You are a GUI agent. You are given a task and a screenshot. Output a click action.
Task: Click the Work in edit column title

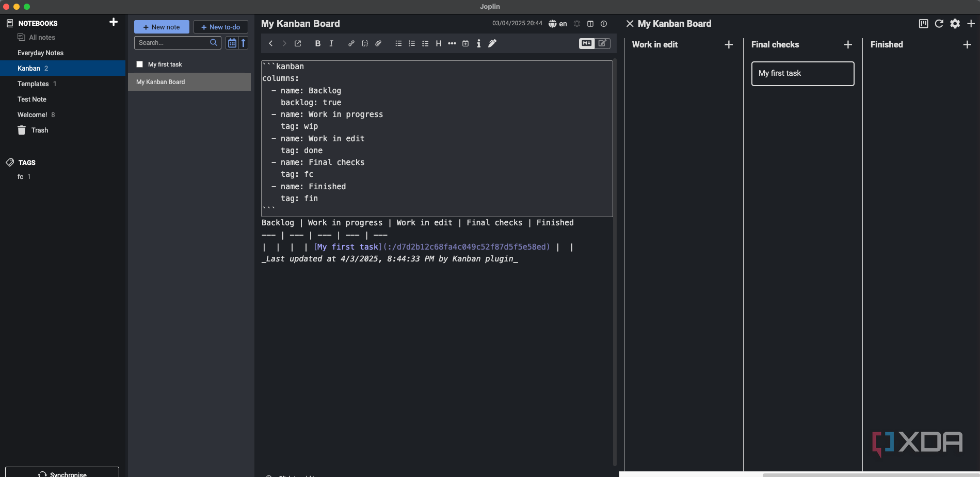click(x=654, y=44)
